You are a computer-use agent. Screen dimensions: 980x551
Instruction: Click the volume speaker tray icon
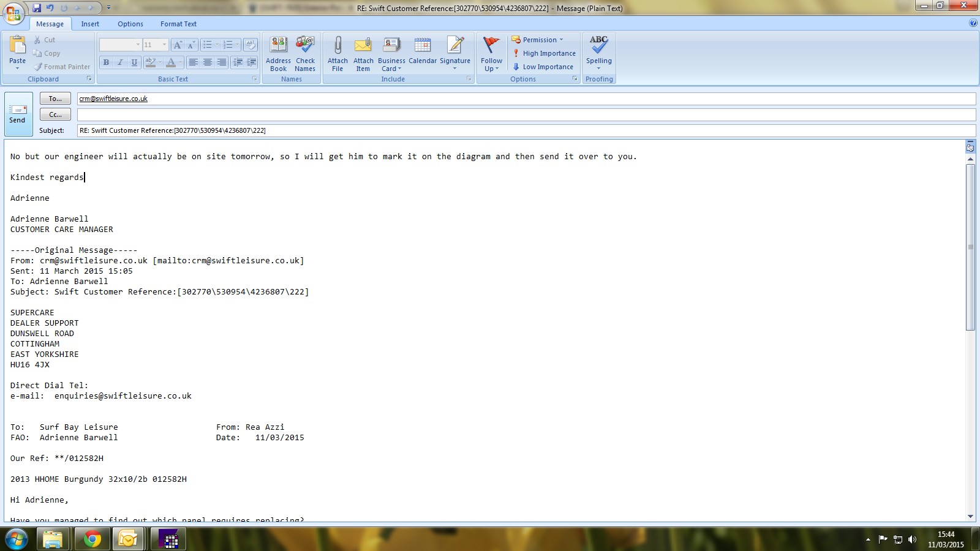[912, 539]
